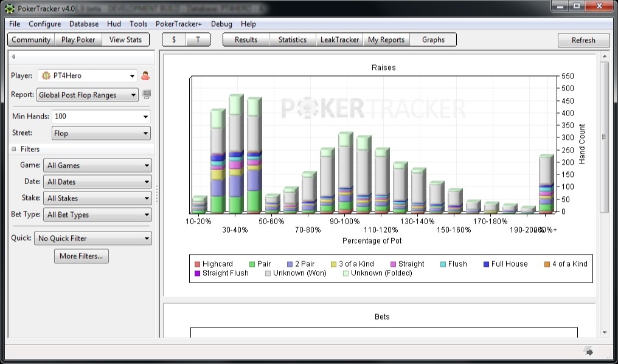Click the scrollbar down arrow of graphs panel
Image resolution: width=618 pixels, height=364 pixels.
(x=605, y=333)
